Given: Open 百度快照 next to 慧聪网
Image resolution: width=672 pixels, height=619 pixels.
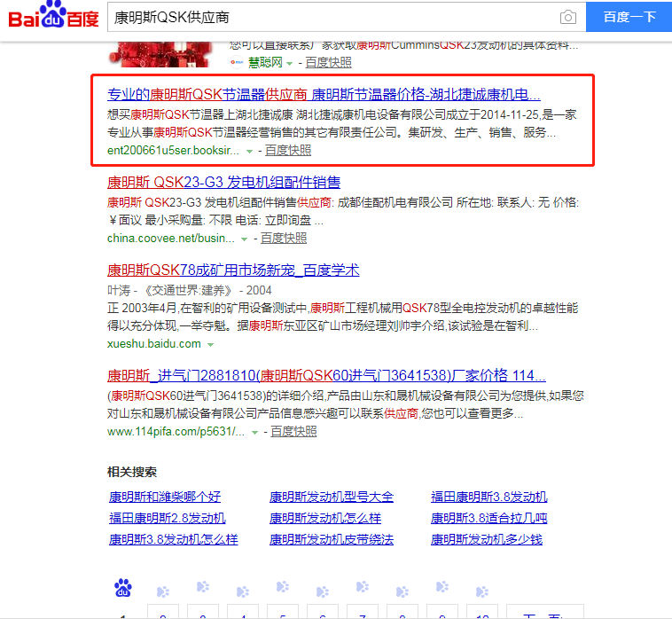Looking at the screenshot, I should (x=328, y=63).
